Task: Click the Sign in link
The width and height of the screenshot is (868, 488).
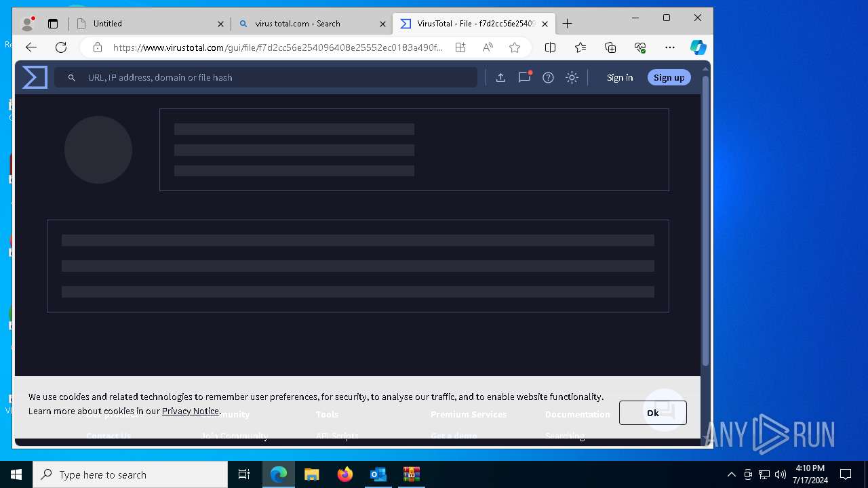Action: click(x=620, y=77)
